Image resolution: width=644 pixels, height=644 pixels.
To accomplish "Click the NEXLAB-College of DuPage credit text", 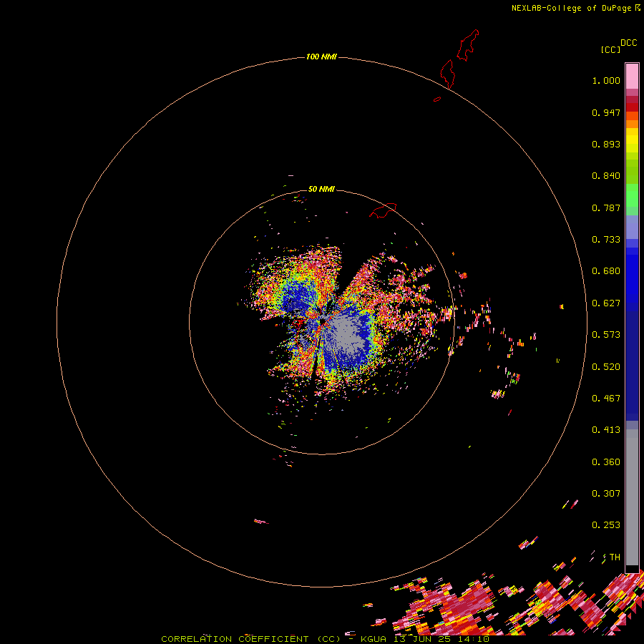I will pos(572,8).
